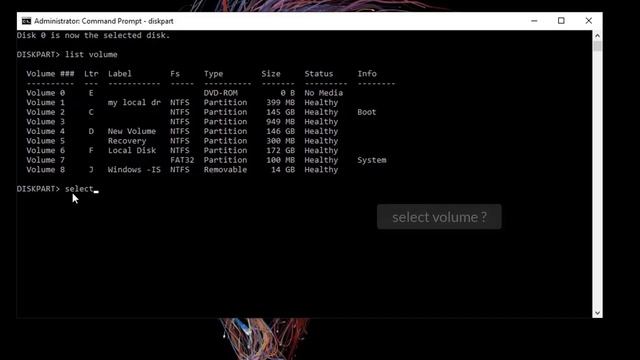Screen dimensions: 640x360
Task: Click the 'Volume 7' row text
Action: [x=45, y=160]
